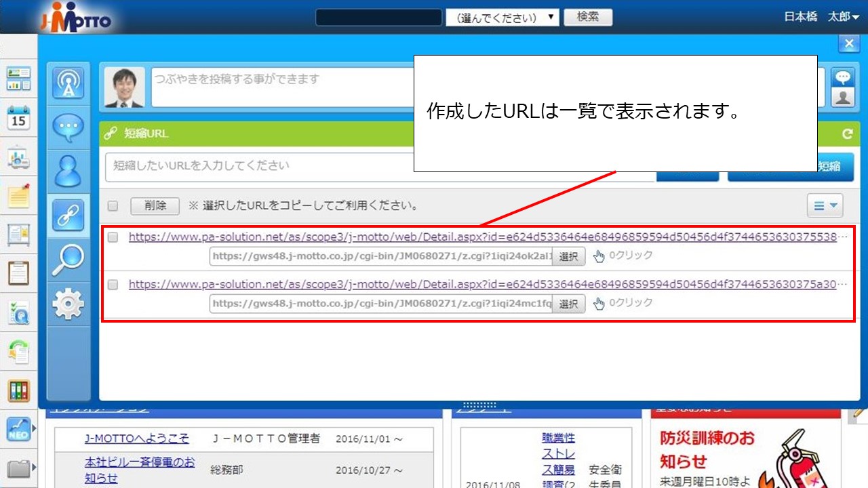Open the gear settings icon
This screenshot has width=868, height=488.
pyautogui.click(x=68, y=304)
